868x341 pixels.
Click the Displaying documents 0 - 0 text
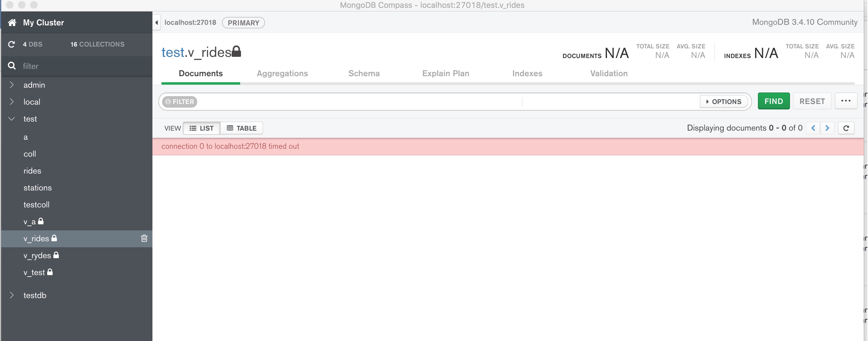[x=745, y=128]
